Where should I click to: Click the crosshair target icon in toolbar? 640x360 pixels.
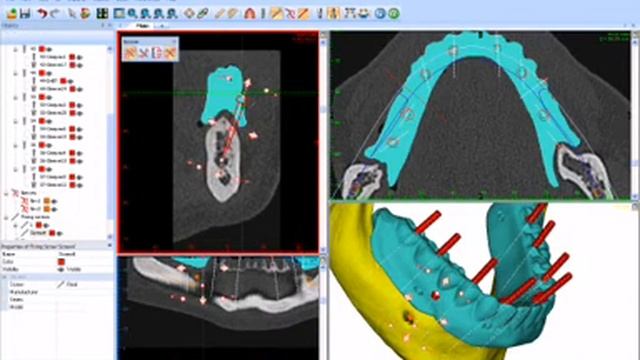coord(189,13)
